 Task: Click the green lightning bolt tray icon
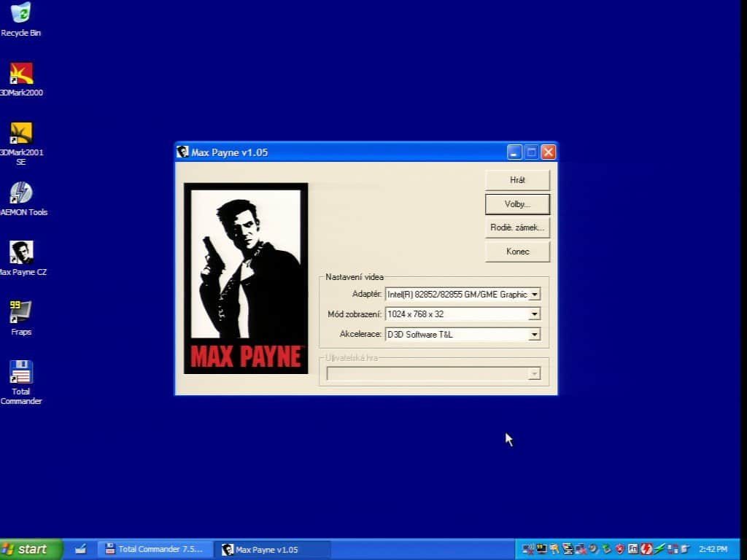pos(659,548)
